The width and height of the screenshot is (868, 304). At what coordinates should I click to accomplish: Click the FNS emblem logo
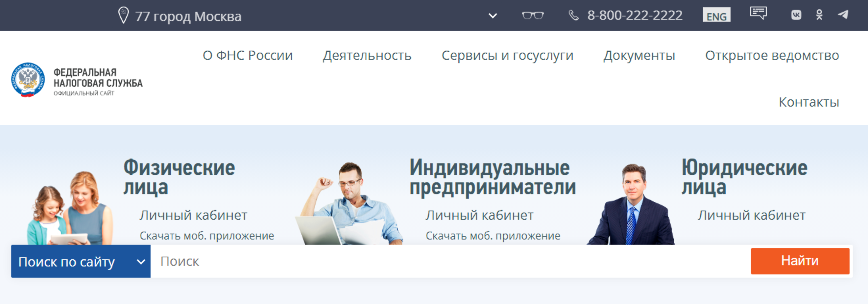(28, 80)
